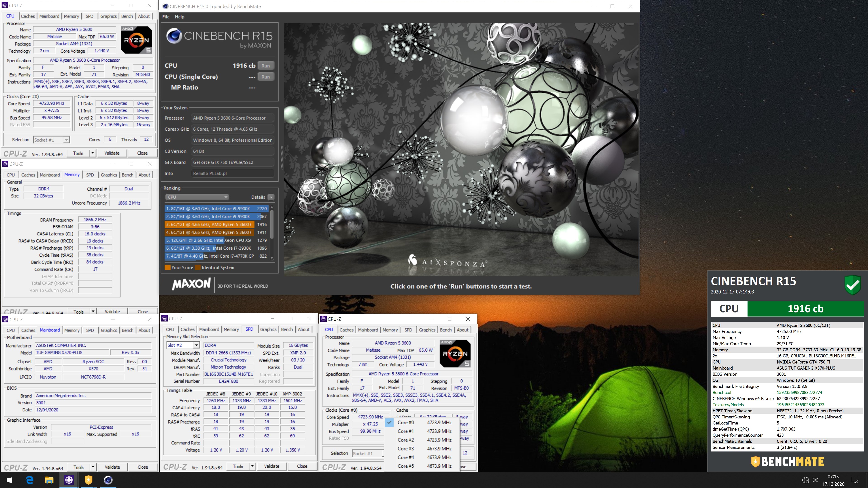The image size is (868, 488).
Task: Click the green 1916 cb result bar
Action: (x=805, y=308)
